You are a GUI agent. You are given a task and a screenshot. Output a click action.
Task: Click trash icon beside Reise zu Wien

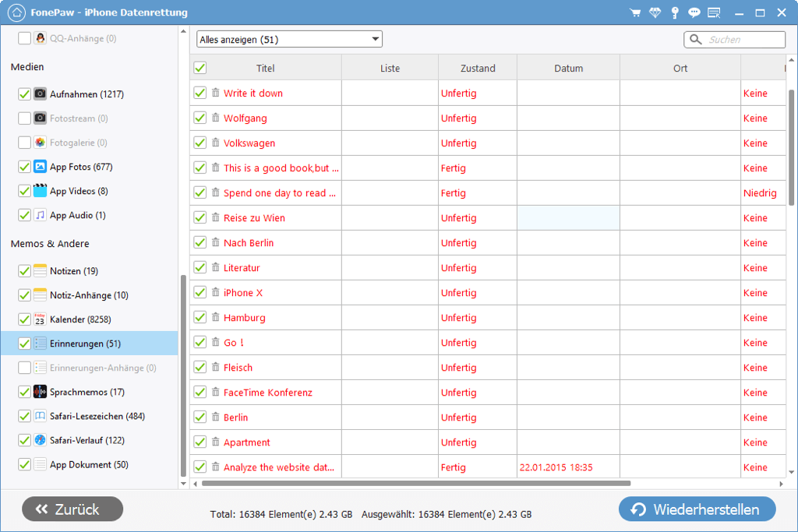coord(216,217)
